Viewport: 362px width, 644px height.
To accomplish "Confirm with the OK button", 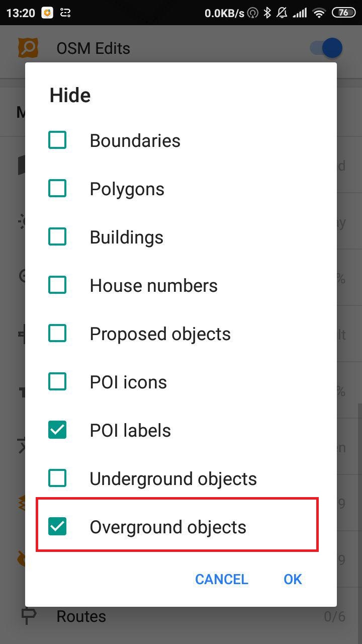I will point(293,579).
